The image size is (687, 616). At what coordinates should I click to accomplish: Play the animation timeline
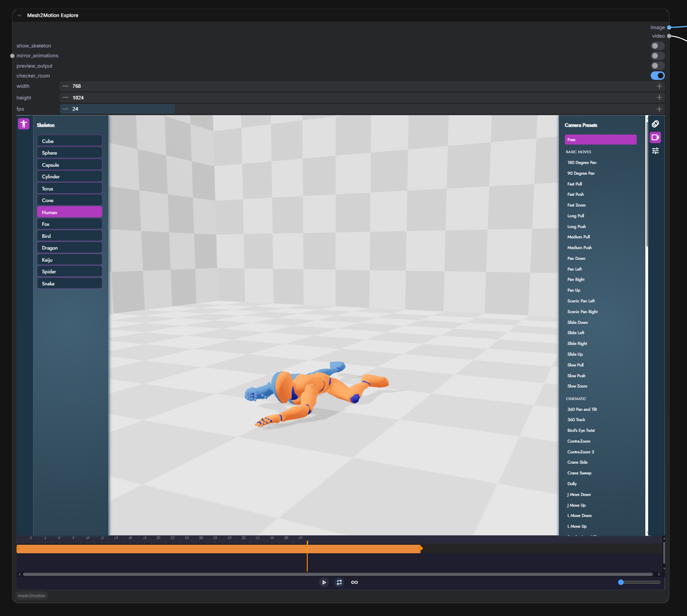pos(324,582)
